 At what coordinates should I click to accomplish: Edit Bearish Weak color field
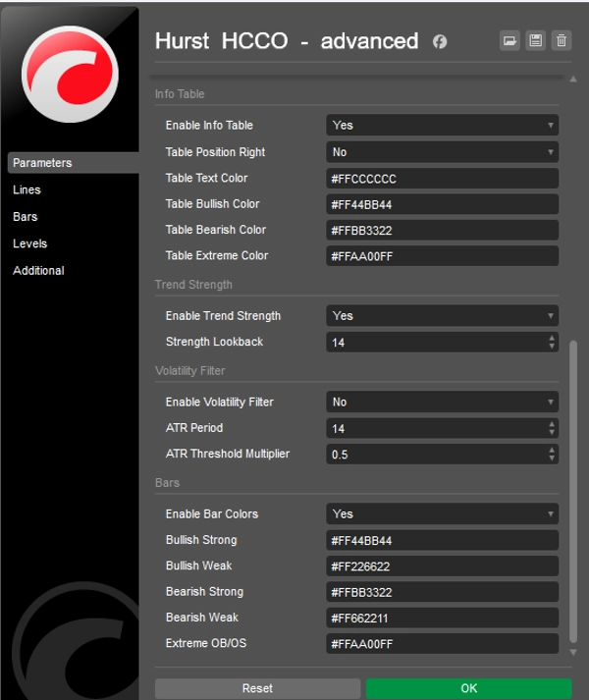[x=442, y=619]
